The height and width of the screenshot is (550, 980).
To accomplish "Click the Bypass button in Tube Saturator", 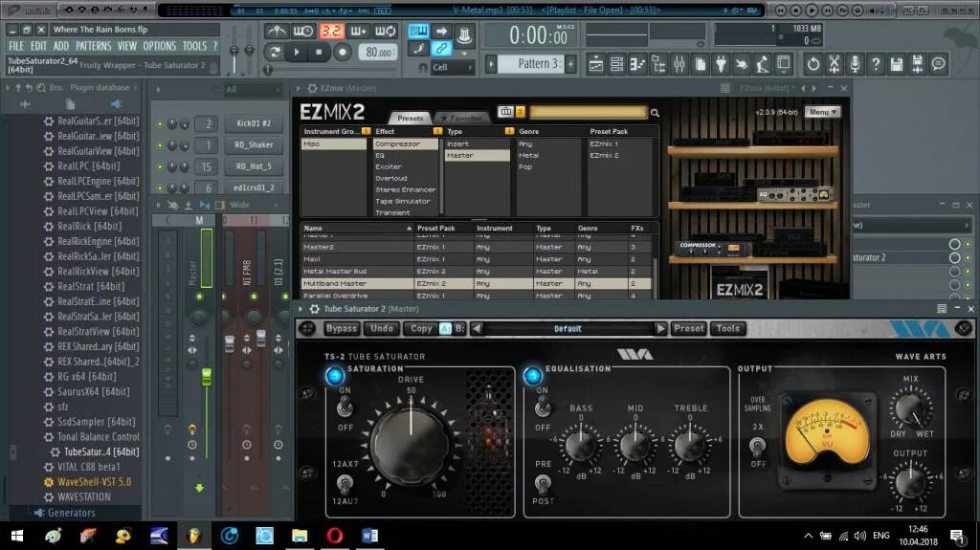I will click(342, 328).
